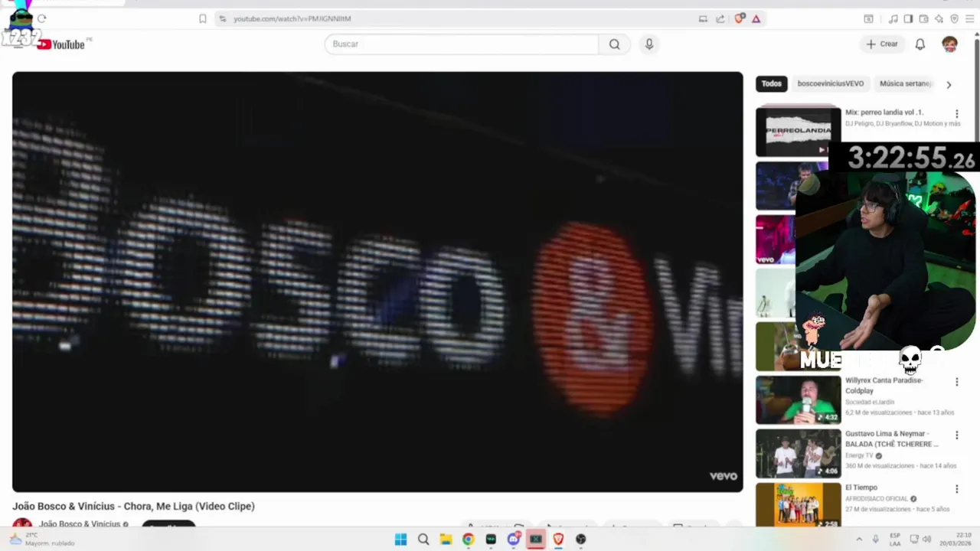Open Windows taskbar search

pos(423,540)
